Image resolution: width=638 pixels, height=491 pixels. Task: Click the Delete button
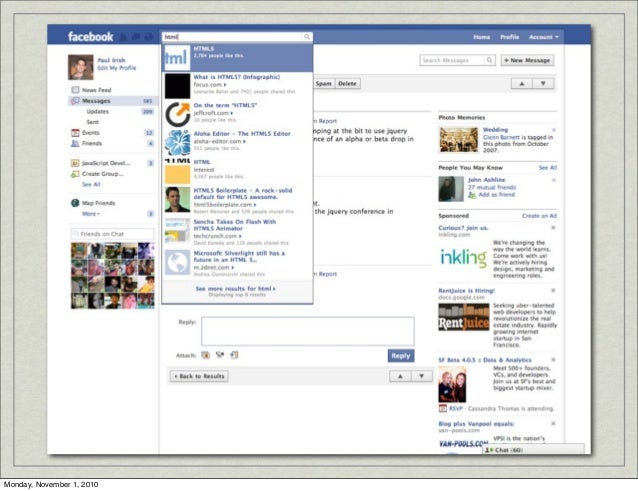[347, 83]
